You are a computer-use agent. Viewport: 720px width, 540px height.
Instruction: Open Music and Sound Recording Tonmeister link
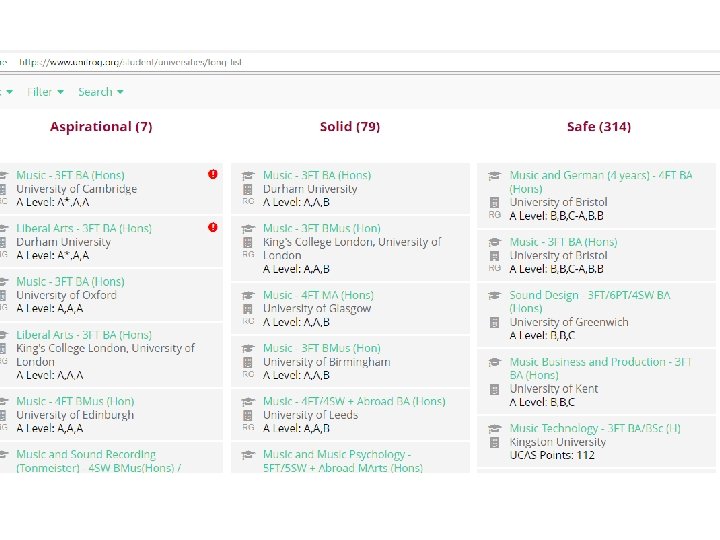click(x=98, y=461)
